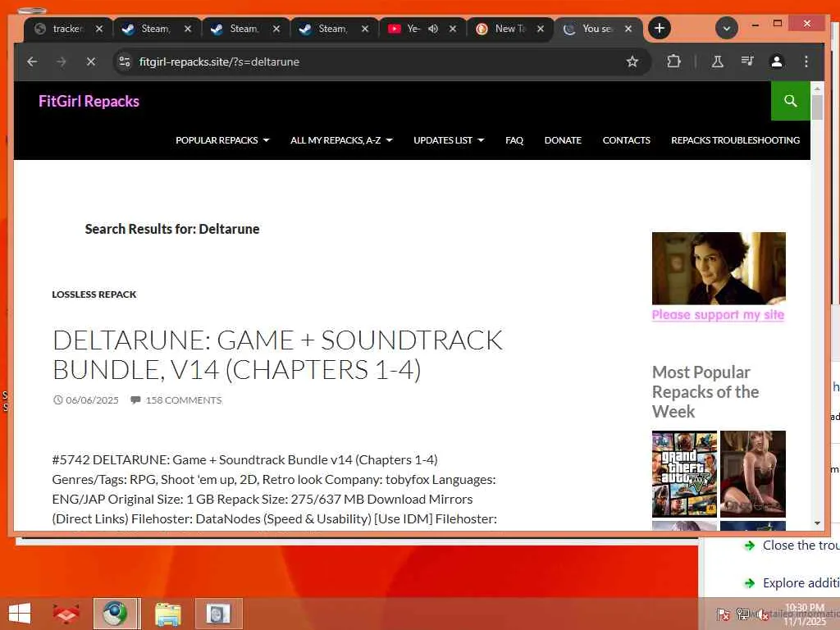Mute the YouTube tab speaker icon
Image resolution: width=840 pixels, height=630 pixels.
[x=433, y=29]
